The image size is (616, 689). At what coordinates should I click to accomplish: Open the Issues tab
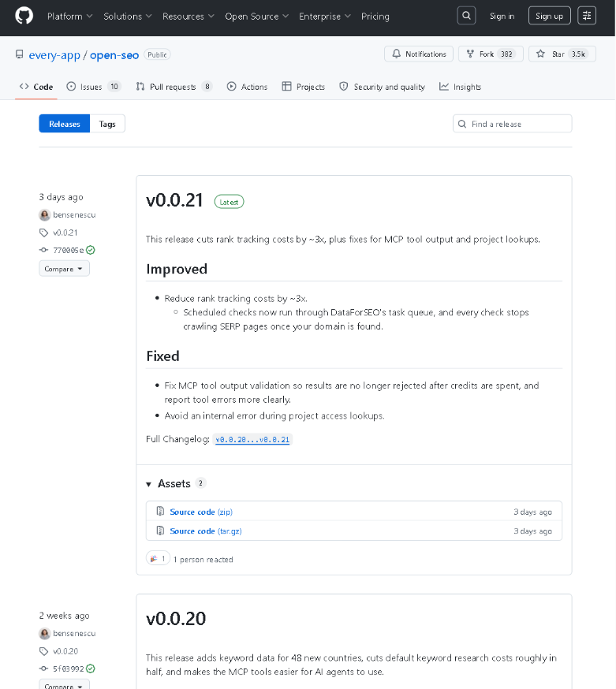click(94, 87)
